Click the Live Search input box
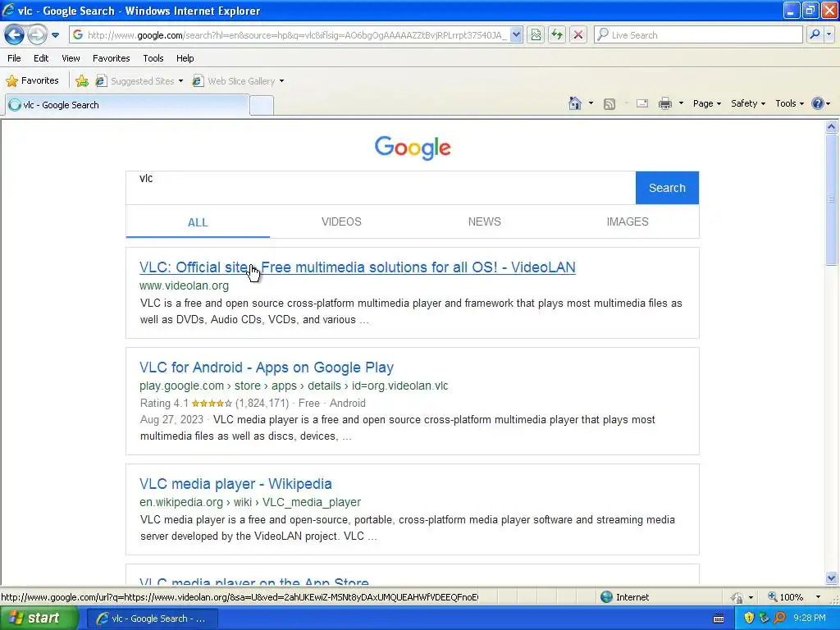Image resolution: width=840 pixels, height=630 pixels. [698, 34]
